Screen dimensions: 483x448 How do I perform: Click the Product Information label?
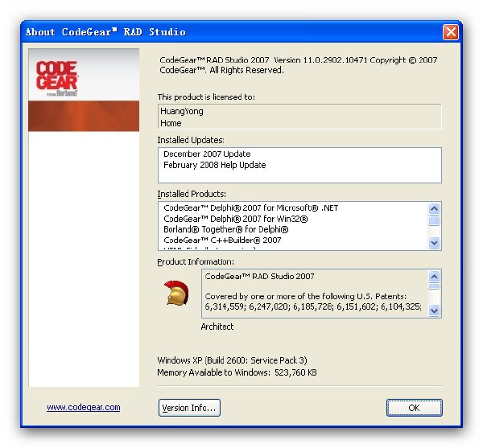click(x=196, y=261)
